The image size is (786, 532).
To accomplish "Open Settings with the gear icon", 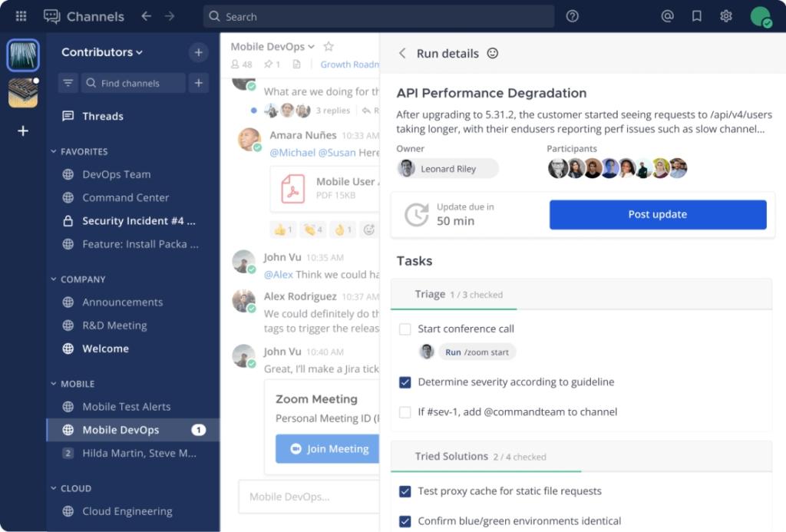I will point(726,15).
